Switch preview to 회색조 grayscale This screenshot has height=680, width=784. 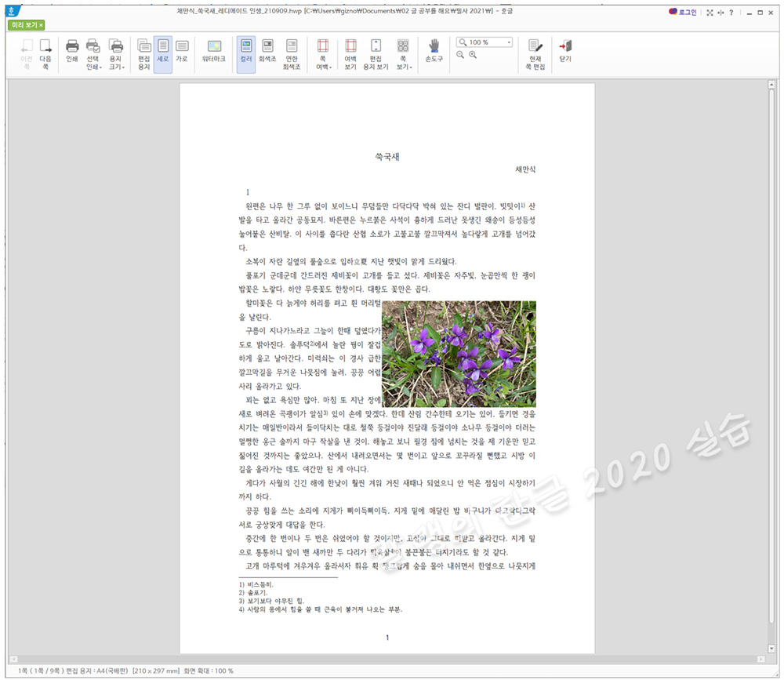coord(267,51)
